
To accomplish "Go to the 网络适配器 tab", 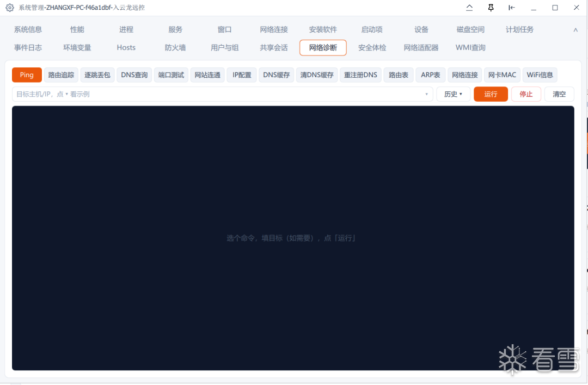I will coord(421,47).
